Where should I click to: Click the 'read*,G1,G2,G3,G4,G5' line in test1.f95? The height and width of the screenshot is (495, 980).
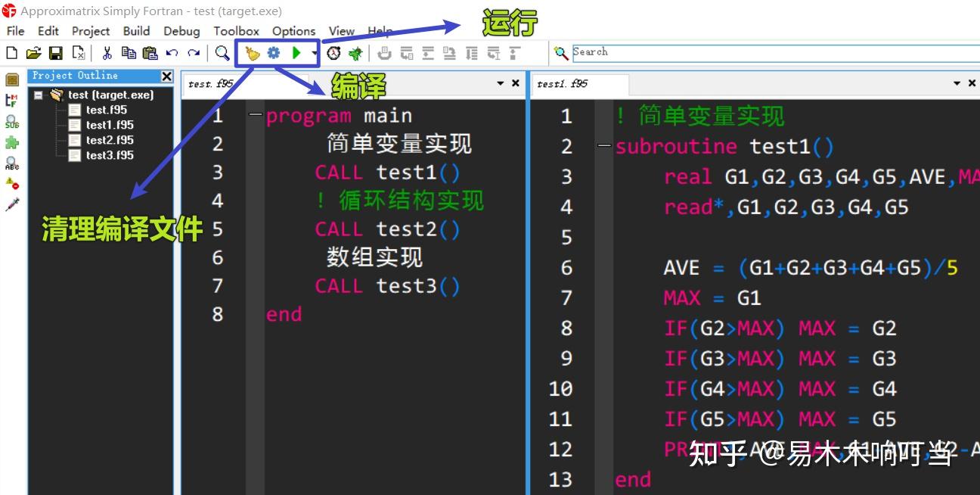point(786,207)
